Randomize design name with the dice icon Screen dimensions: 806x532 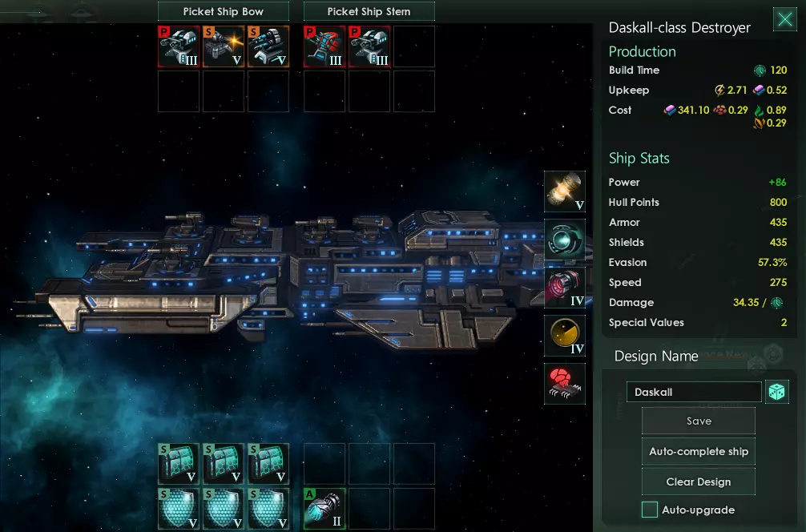[x=776, y=392]
